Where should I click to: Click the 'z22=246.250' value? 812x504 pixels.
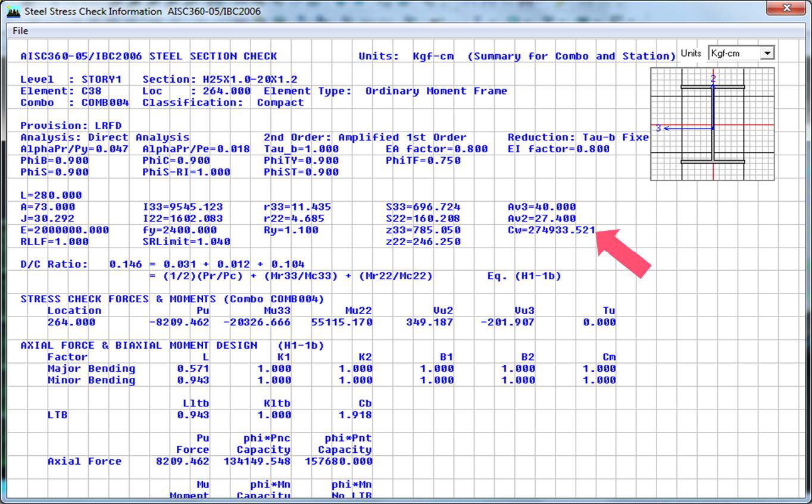click(x=423, y=242)
